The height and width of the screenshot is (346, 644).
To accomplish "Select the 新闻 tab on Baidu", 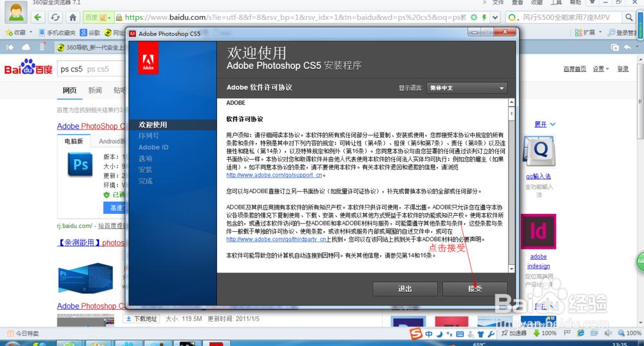I will point(95,90).
